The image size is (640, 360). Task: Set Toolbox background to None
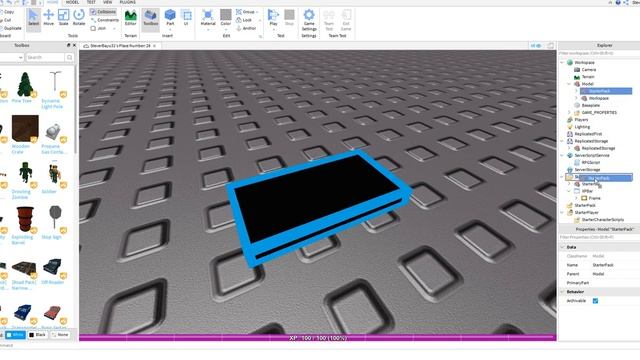click(60, 335)
